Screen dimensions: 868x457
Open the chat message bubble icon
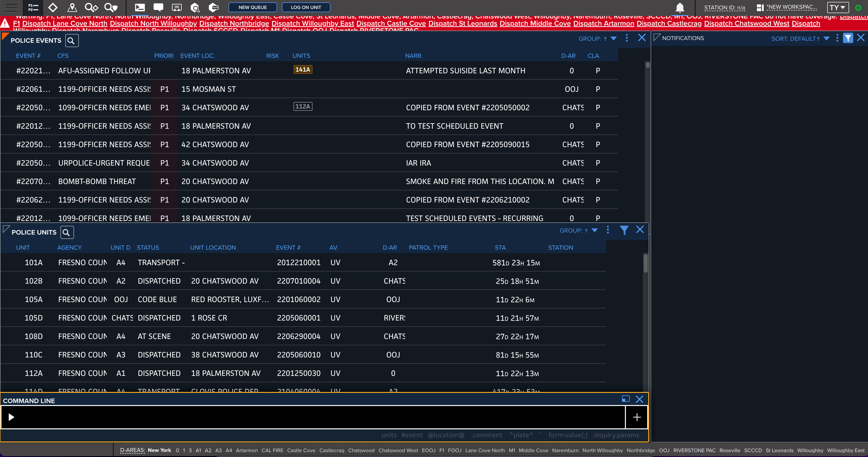(158, 7)
